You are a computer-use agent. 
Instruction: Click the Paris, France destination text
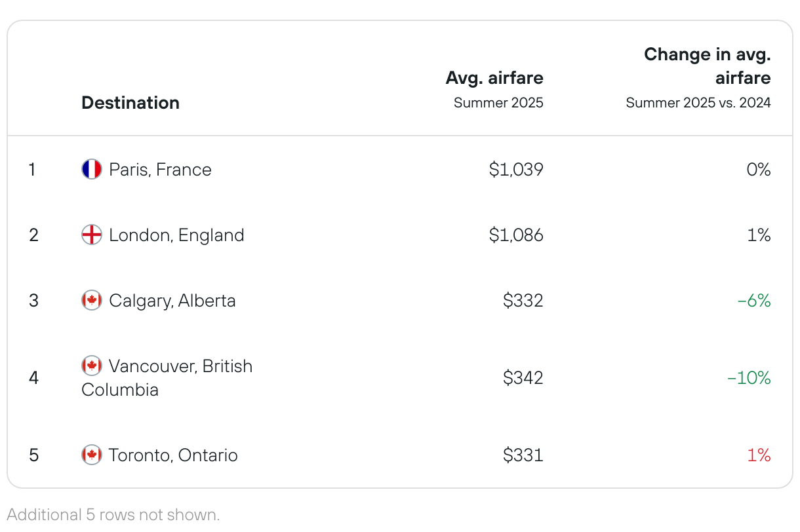161,170
